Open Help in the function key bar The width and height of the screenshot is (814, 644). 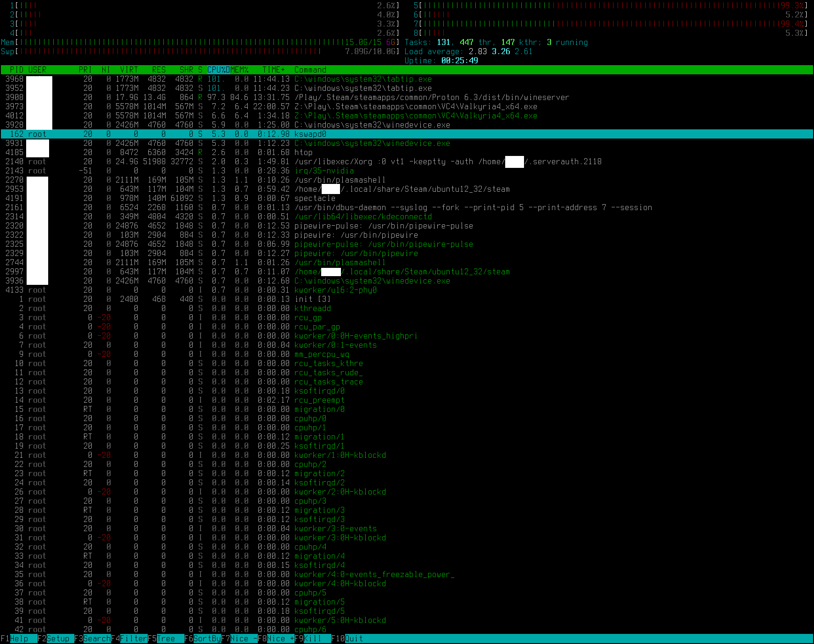[19, 638]
